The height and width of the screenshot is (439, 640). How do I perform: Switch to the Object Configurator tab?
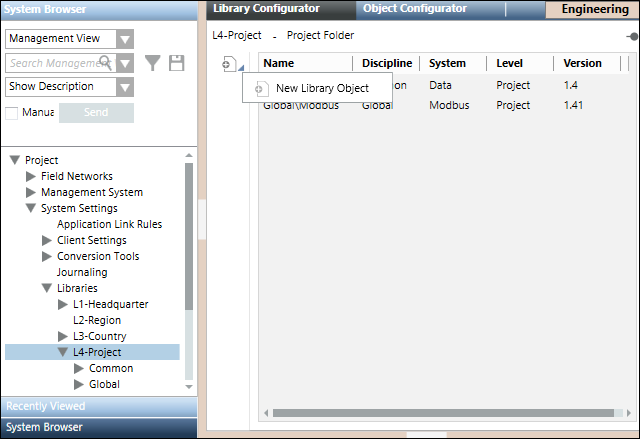(414, 9)
